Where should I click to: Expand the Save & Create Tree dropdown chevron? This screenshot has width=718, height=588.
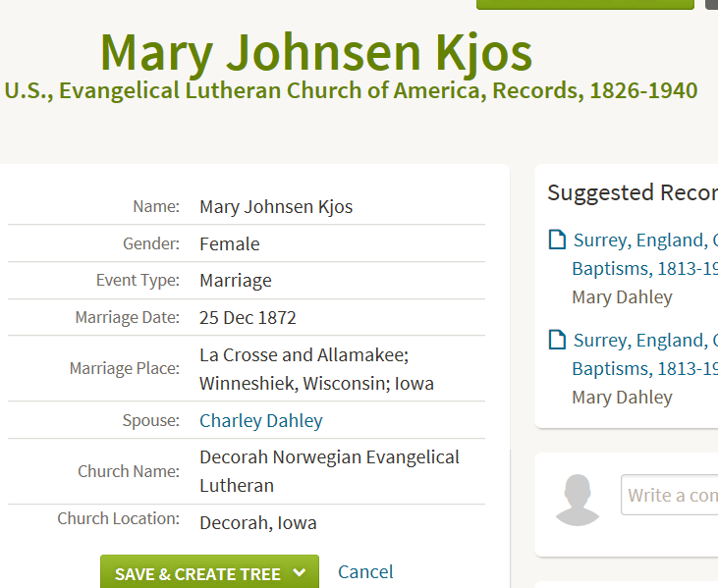(299, 572)
